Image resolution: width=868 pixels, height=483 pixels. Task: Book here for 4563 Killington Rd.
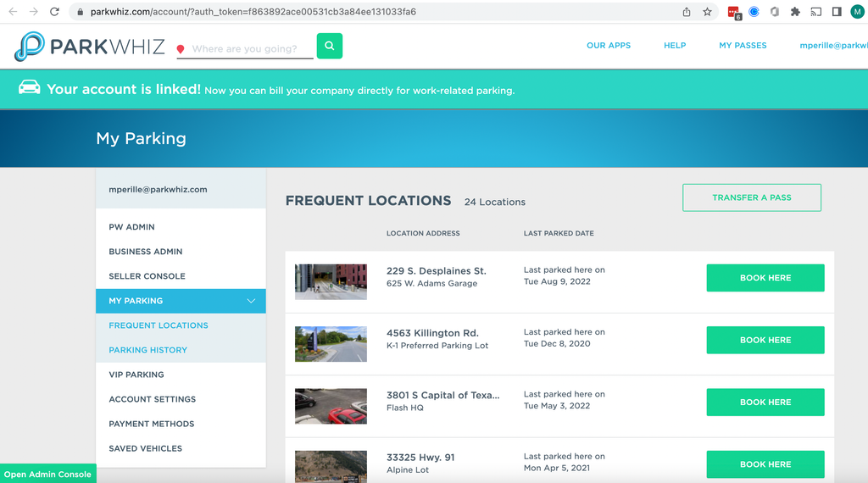[x=765, y=340]
